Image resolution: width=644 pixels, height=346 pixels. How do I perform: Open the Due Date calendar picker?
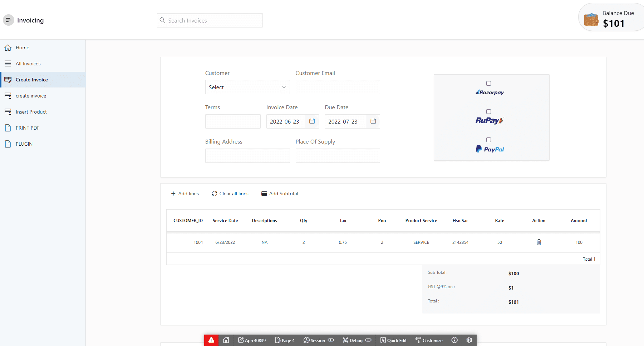373,121
